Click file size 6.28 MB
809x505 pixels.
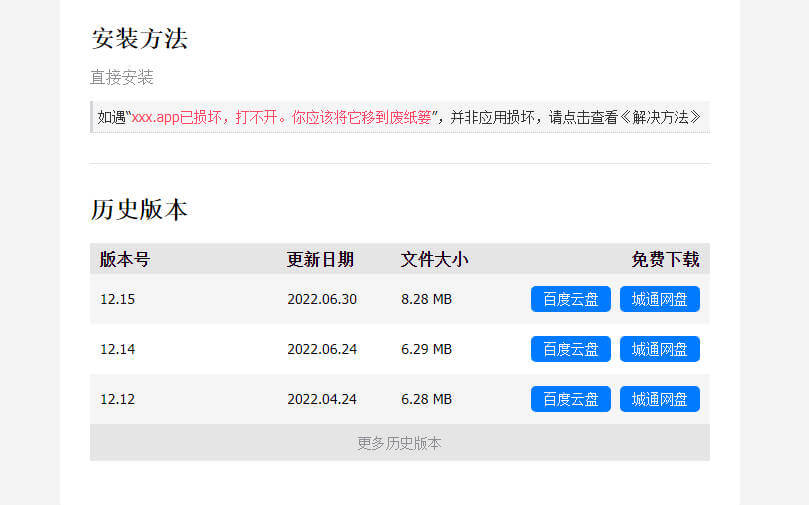[x=427, y=399]
